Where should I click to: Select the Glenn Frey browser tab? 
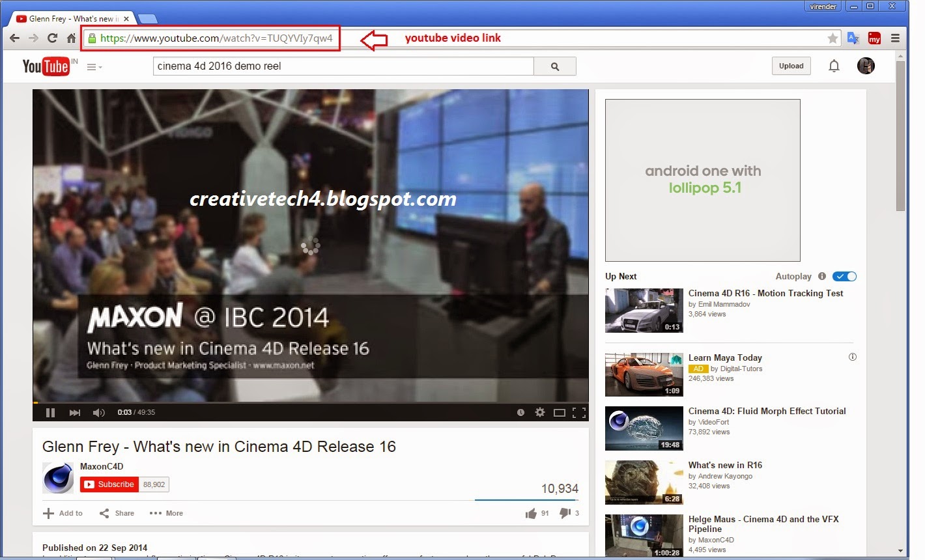[72, 19]
